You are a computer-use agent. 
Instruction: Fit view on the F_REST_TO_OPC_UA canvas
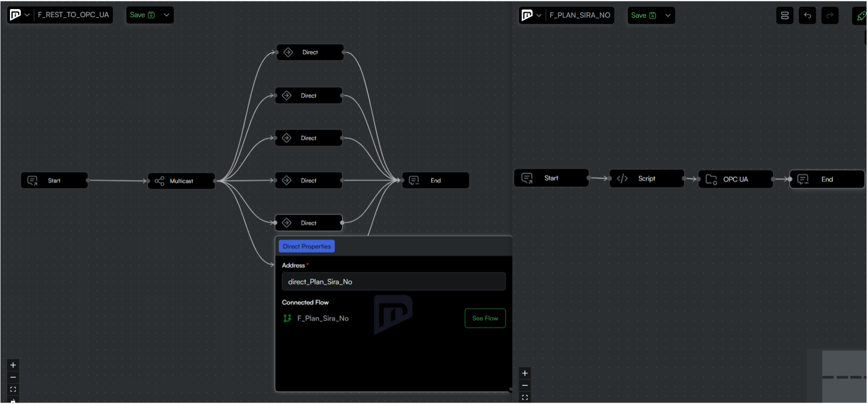pos(13,389)
